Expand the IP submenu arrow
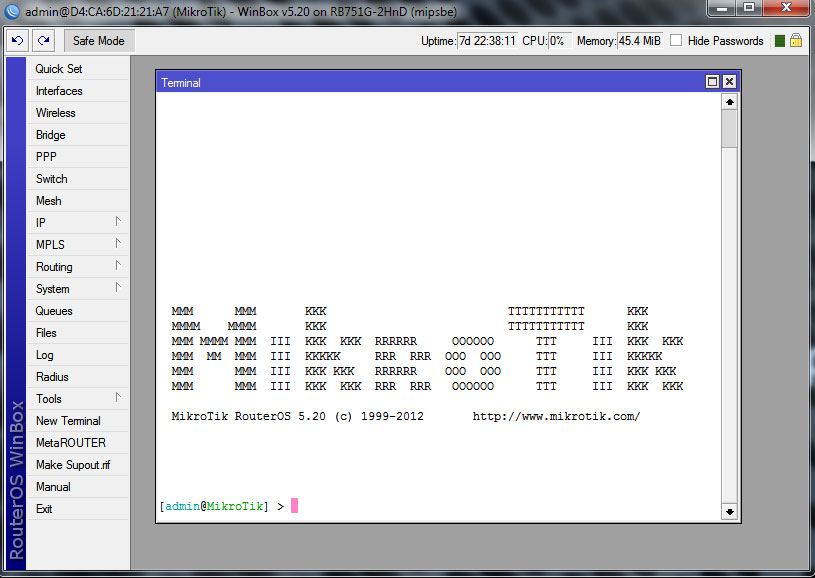Viewport: 815px width, 578px height. click(x=118, y=221)
